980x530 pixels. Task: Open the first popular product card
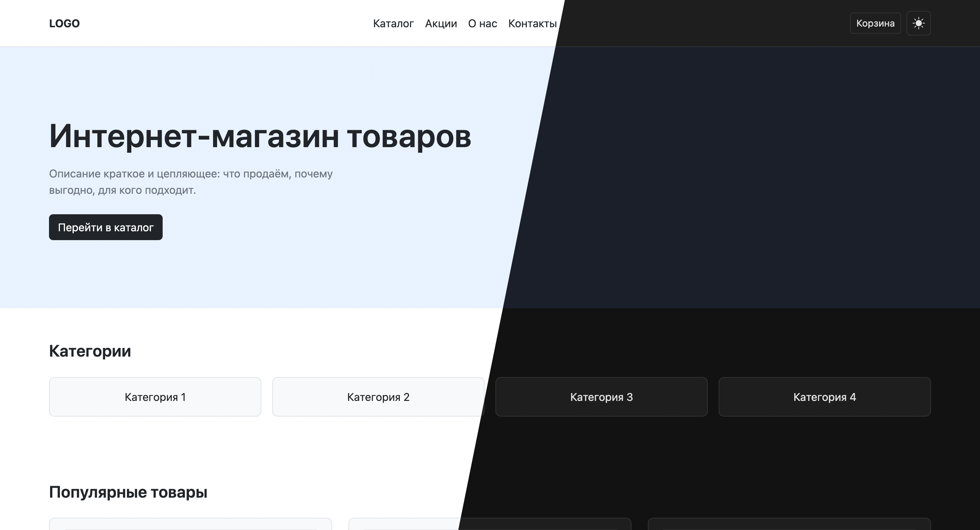click(190, 524)
